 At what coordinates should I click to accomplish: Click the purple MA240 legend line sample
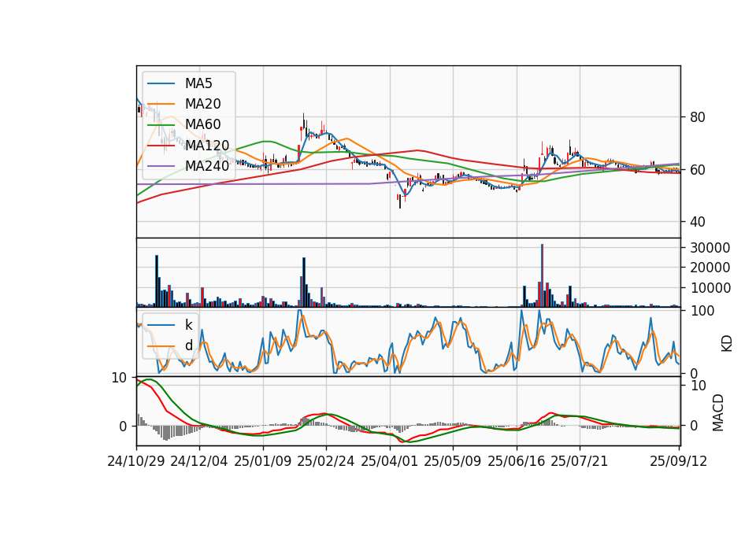pyautogui.click(x=161, y=166)
